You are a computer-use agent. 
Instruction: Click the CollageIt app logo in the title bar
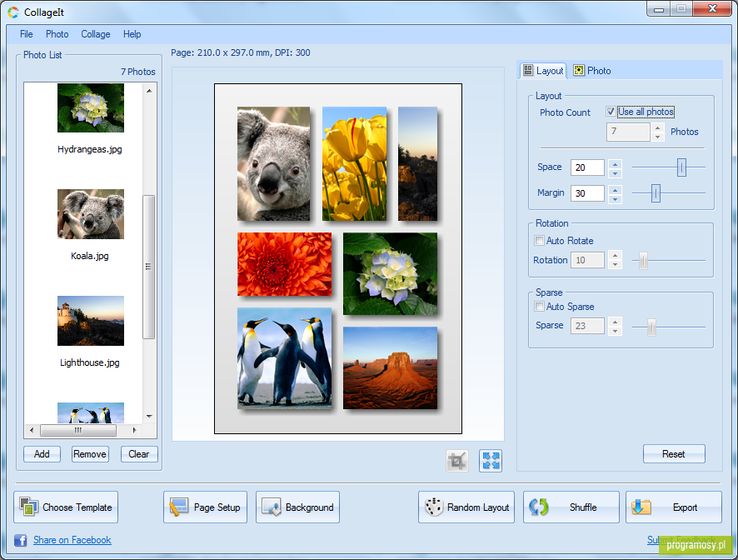coord(13,12)
